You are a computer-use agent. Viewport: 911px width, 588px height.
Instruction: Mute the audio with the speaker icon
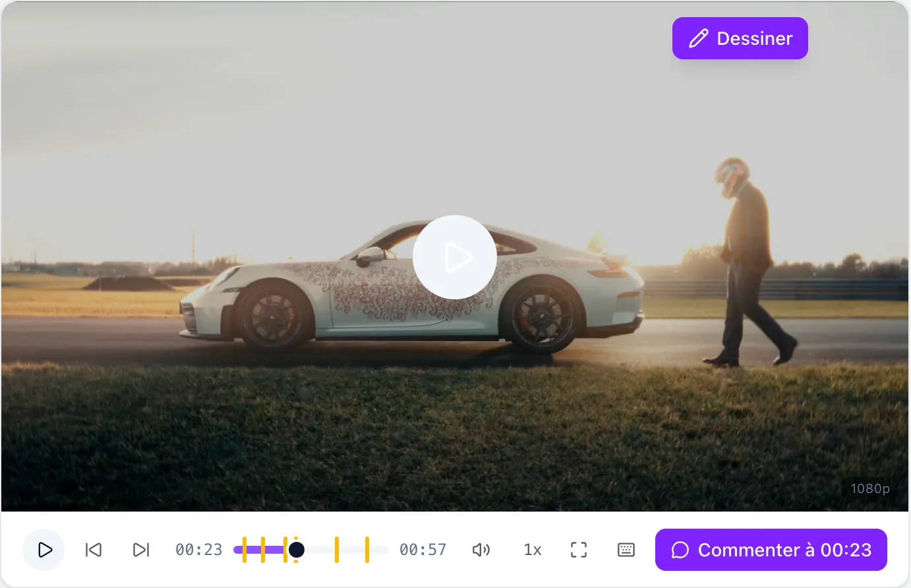(x=481, y=550)
